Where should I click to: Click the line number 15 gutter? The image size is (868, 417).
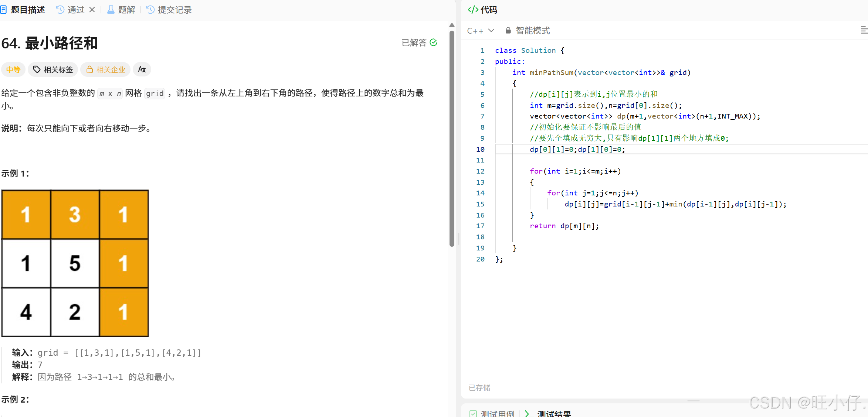click(x=480, y=204)
